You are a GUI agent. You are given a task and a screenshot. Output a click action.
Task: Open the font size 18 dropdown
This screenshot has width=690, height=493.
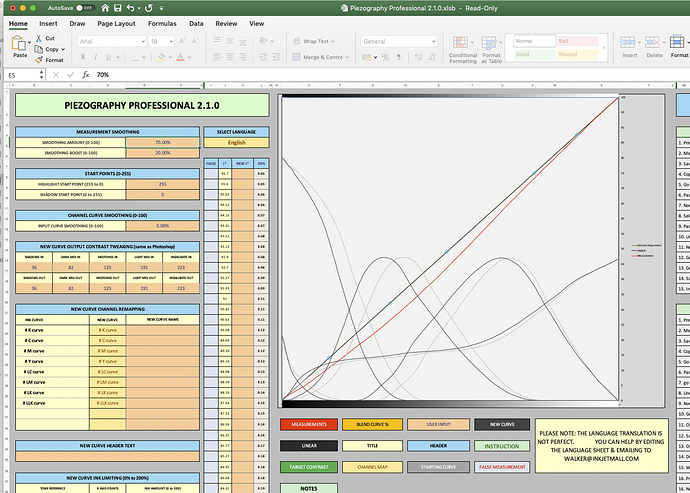point(171,41)
